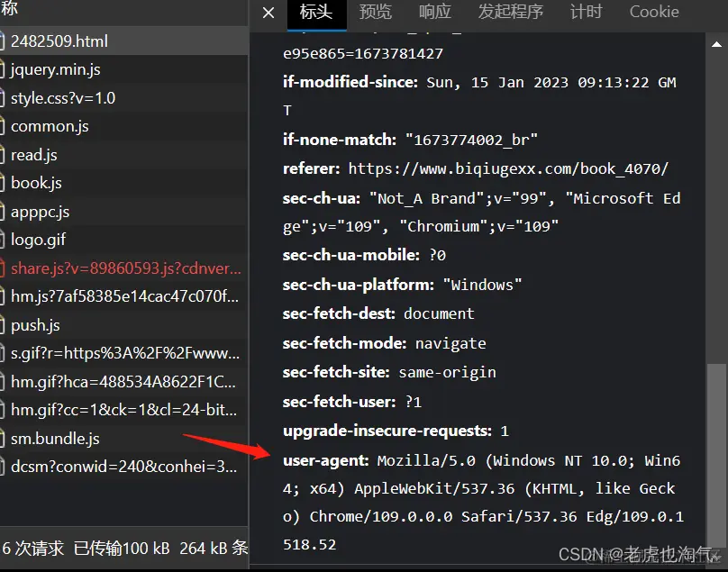This screenshot has height=572, width=728.
Task: Select the style.css?v=1.0 request
Action: click(124, 98)
